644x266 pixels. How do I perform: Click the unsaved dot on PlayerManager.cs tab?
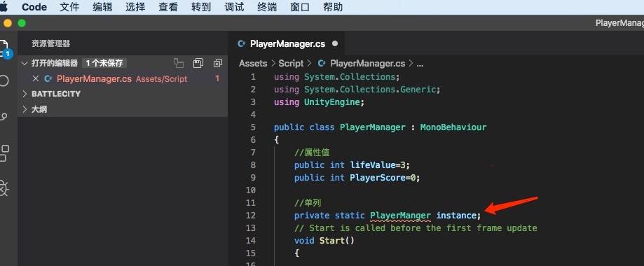(335, 43)
